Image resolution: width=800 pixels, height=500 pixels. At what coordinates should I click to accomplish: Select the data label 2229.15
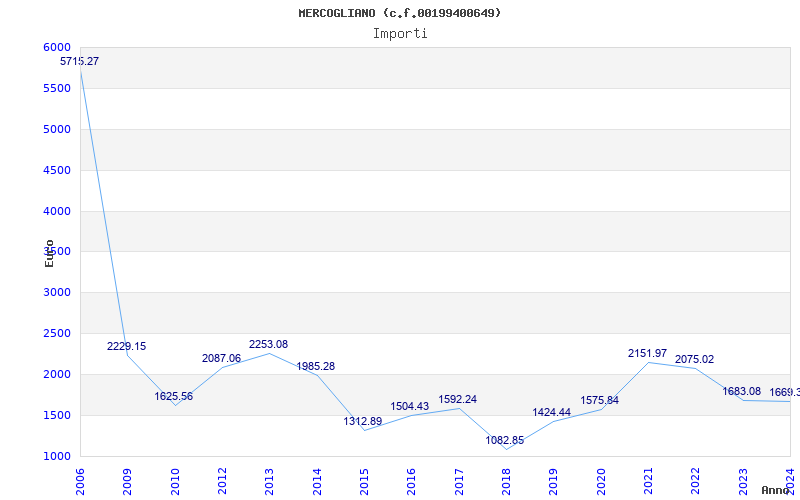127,346
